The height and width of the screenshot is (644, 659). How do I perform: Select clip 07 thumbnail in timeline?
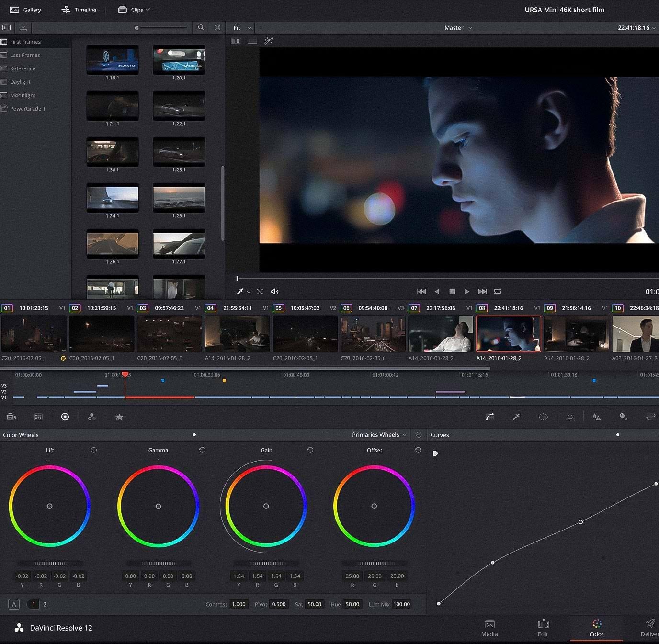click(440, 334)
